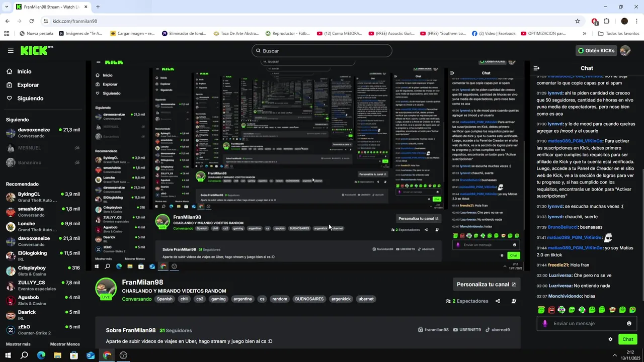Open the YouTube UBERNET9 link

pyautogui.click(x=467, y=330)
